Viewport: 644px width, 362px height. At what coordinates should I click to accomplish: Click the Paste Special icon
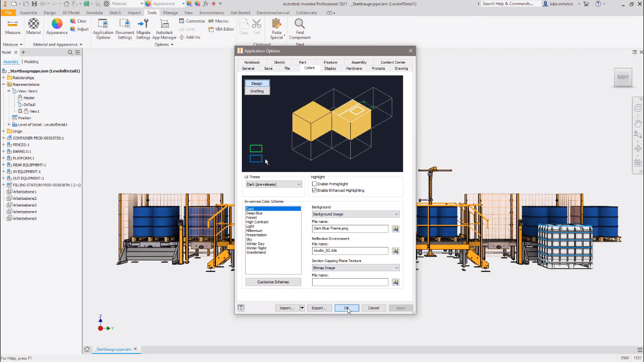pos(277,24)
